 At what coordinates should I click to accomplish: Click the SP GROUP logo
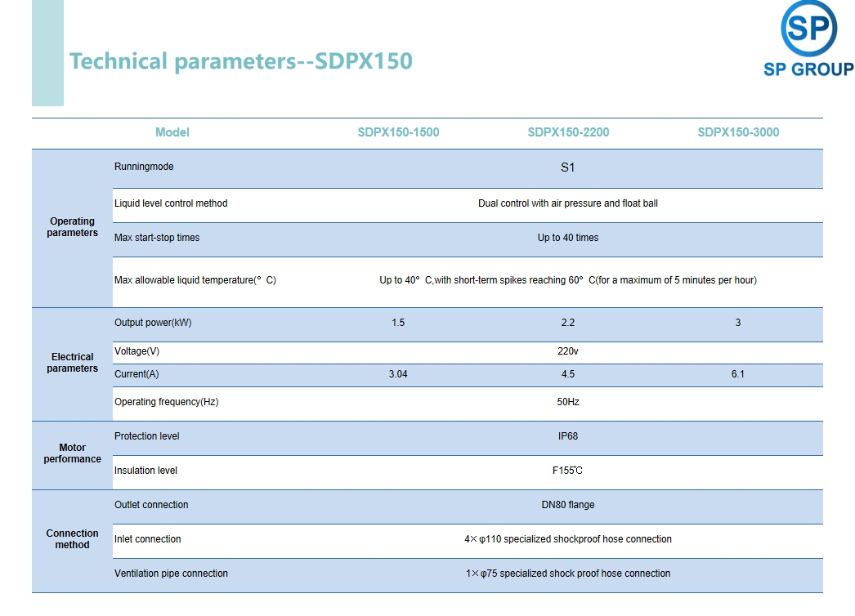pos(808,38)
